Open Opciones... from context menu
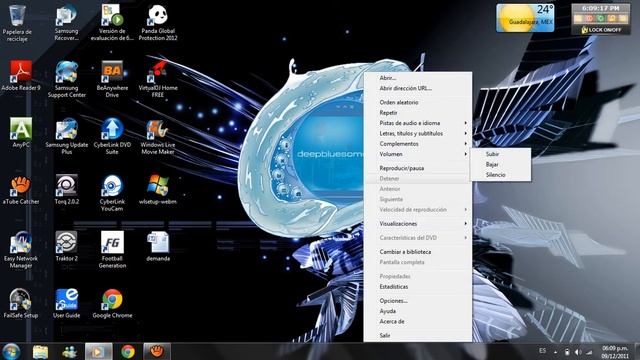 tap(418, 301)
